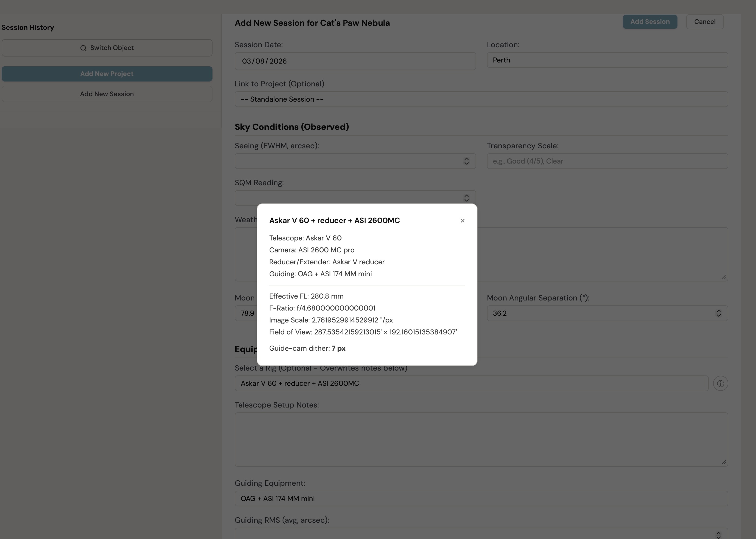The image size is (756, 539).
Task: Select Add New Session in sidebar
Action: coord(107,94)
